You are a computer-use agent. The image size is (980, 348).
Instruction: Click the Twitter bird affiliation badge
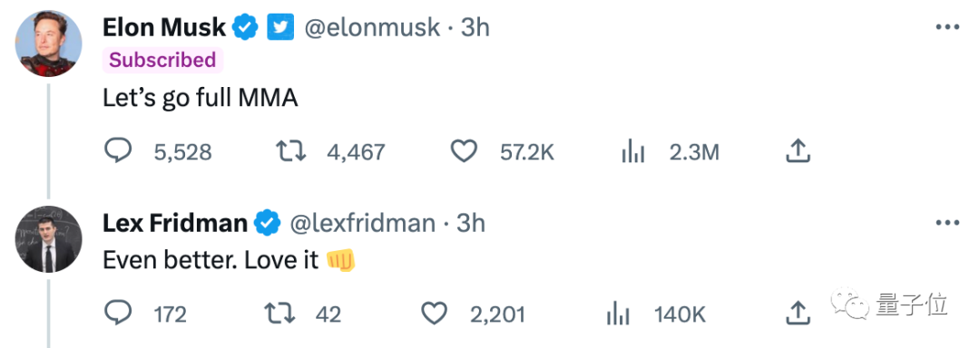(279, 27)
